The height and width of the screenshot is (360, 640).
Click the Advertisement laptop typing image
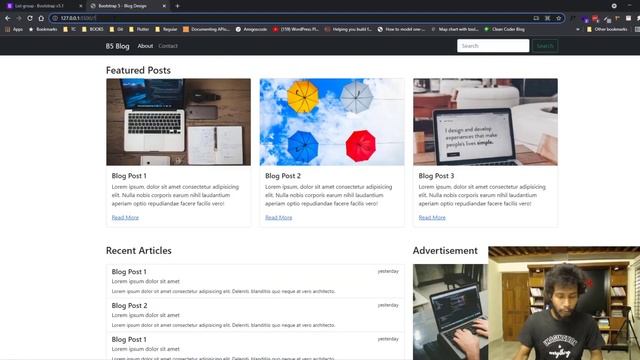(x=451, y=312)
